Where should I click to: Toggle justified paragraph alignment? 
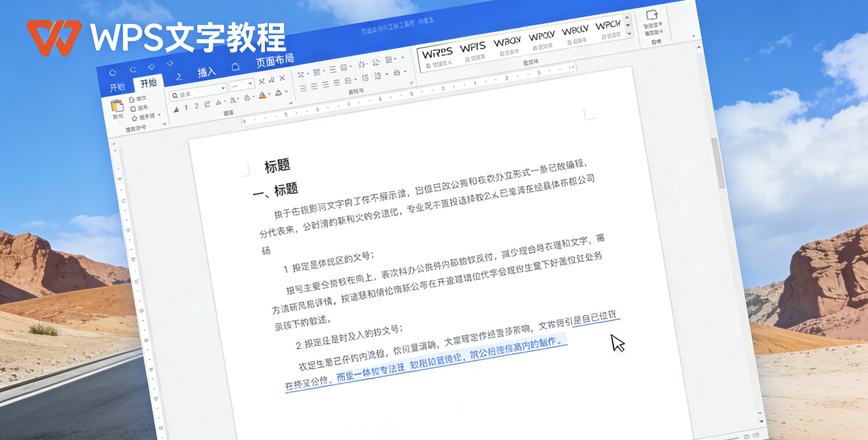coord(337,83)
